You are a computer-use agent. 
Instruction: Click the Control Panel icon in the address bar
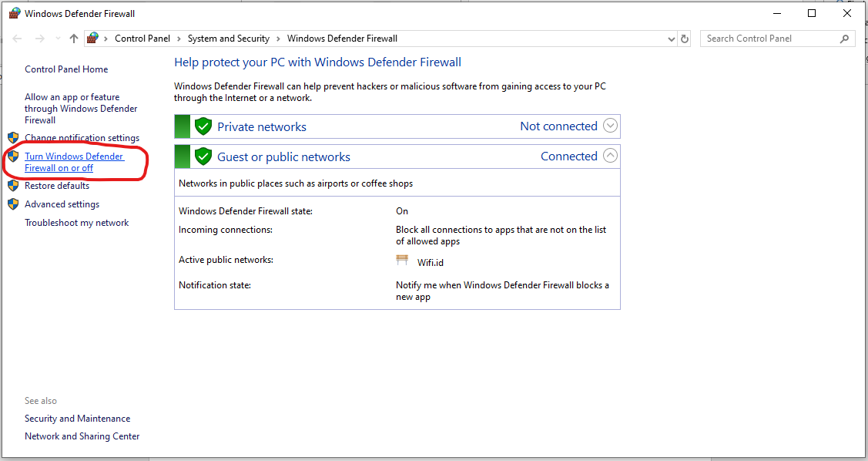[x=92, y=38]
